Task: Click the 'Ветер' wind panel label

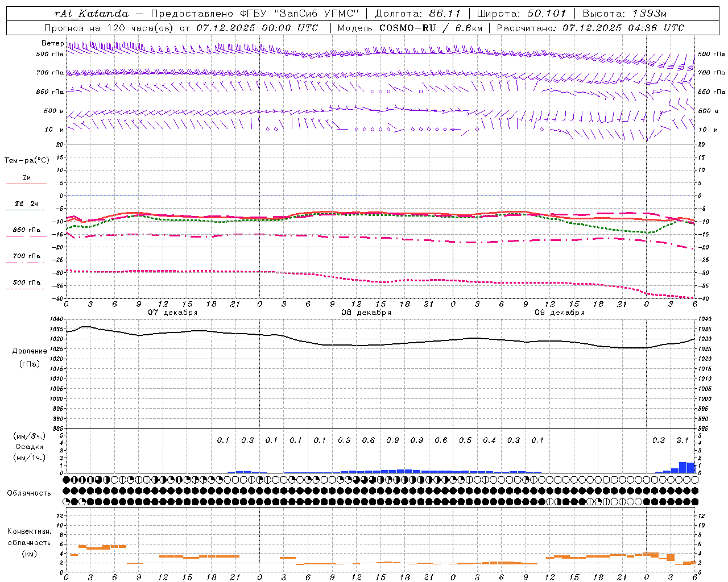Action: coord(52,43)
